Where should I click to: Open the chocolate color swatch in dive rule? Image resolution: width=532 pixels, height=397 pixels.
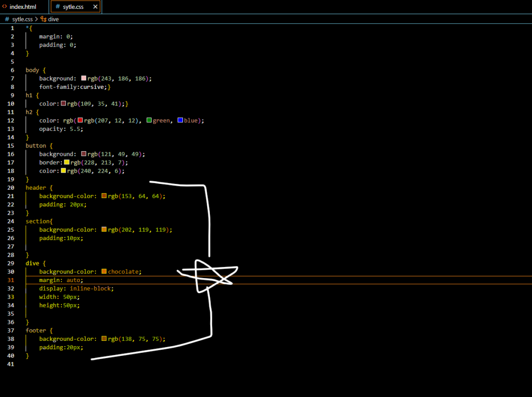[x=104, y=272]
